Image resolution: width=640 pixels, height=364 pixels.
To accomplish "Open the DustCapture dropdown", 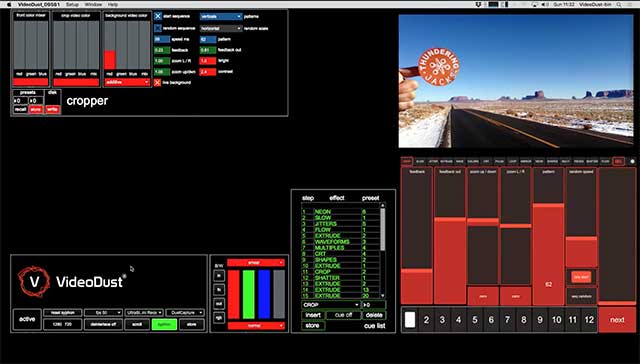I will click(185, 313).
